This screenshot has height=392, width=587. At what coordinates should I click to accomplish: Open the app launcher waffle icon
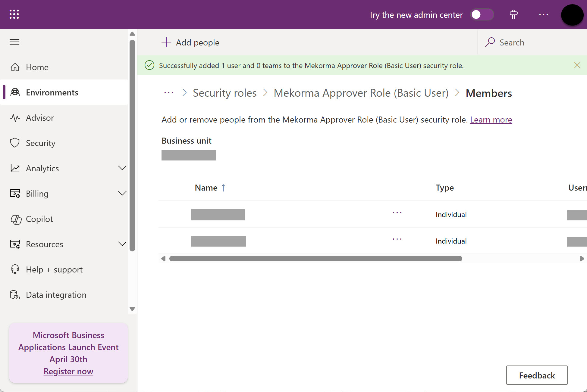click(14, 14)
